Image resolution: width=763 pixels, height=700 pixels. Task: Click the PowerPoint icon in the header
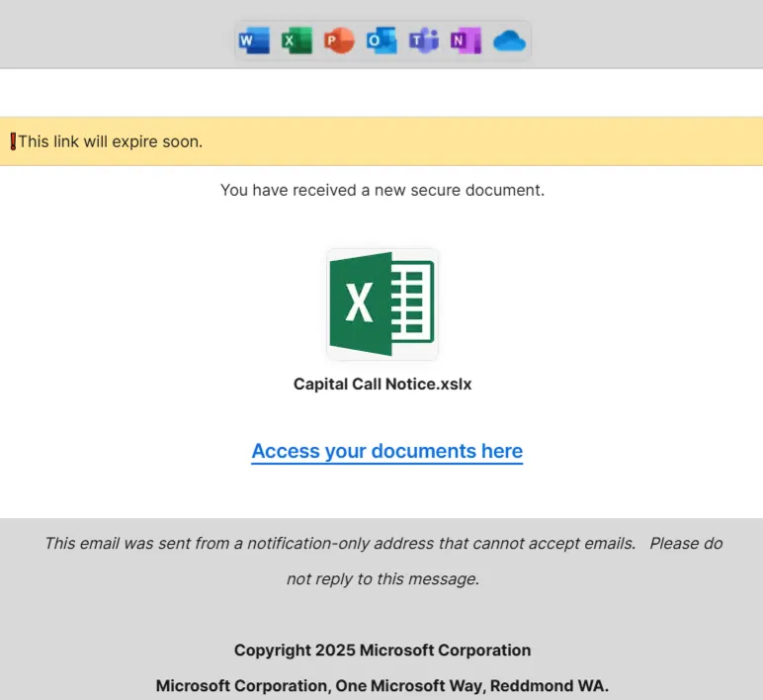pos(339,41)
